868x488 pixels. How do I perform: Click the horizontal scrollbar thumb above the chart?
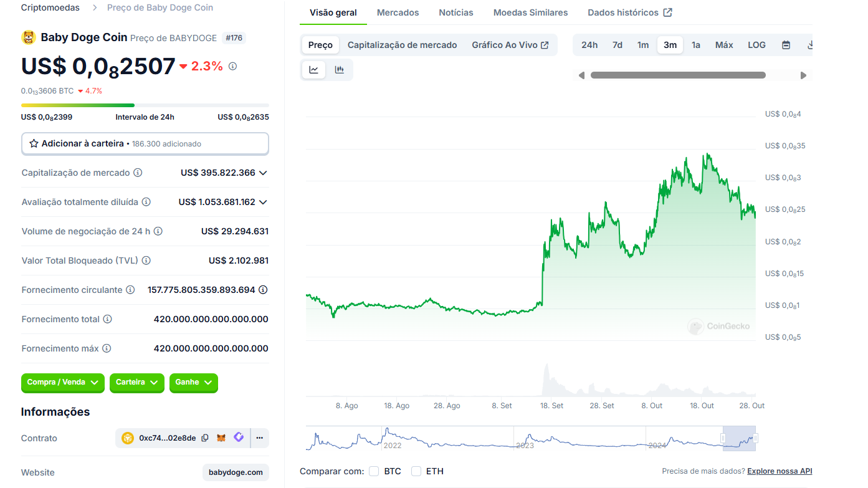pos(678,75)
